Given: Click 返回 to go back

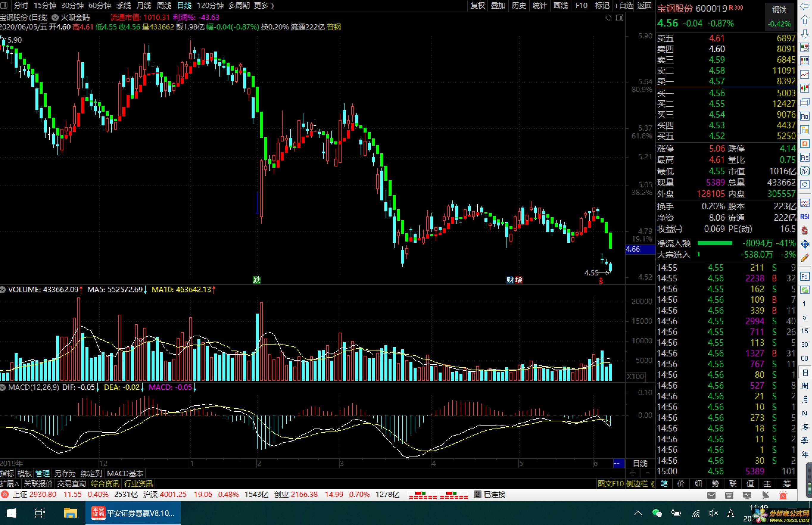Looking at the screenshot, I should 644,5.
